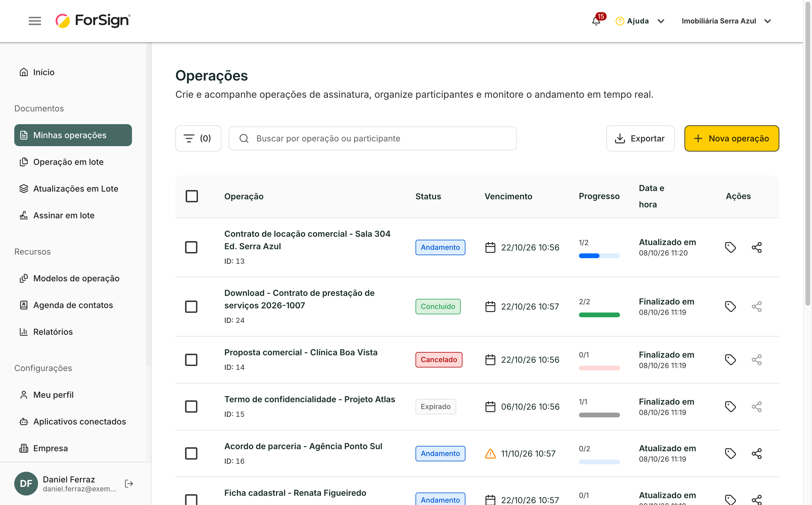812x505 pixels.
Task: Click the logout icon beside Daniel Ferraz
Action: (129, 483)
